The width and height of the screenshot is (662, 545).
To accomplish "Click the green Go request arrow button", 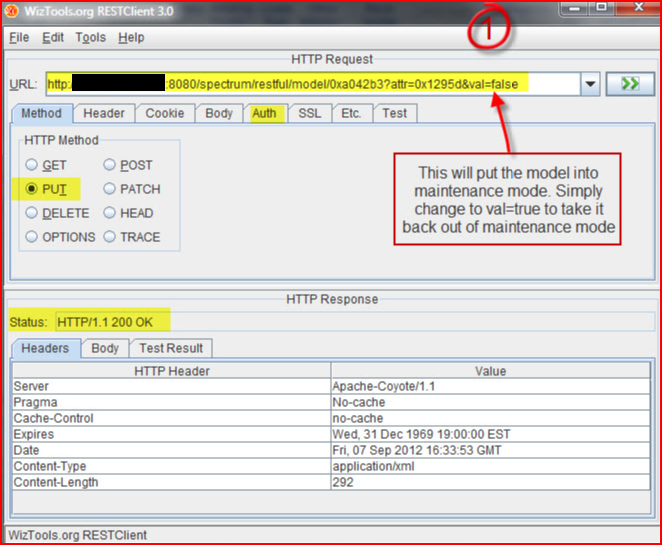I will pos(630,84).
